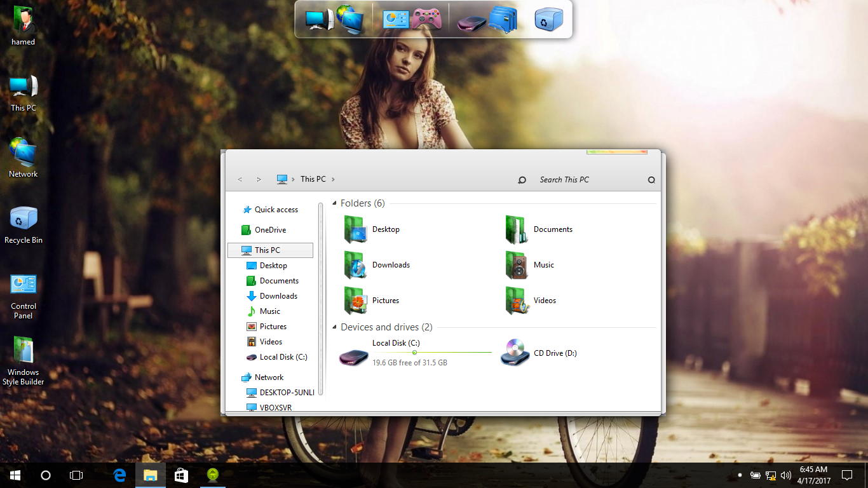Select Quick access in the navigation pane
This screenshot has width=868, height=488.
(x=276, y=210)
